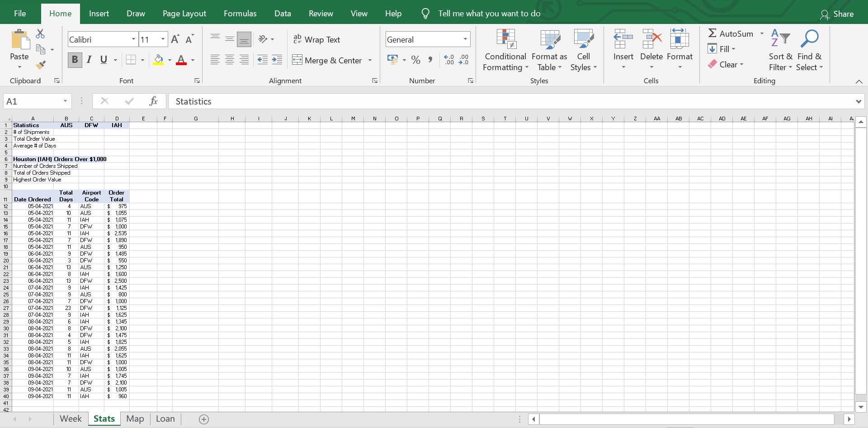The image size is (868, 428).
Task: Align text to the right
Action: [244, 60]
